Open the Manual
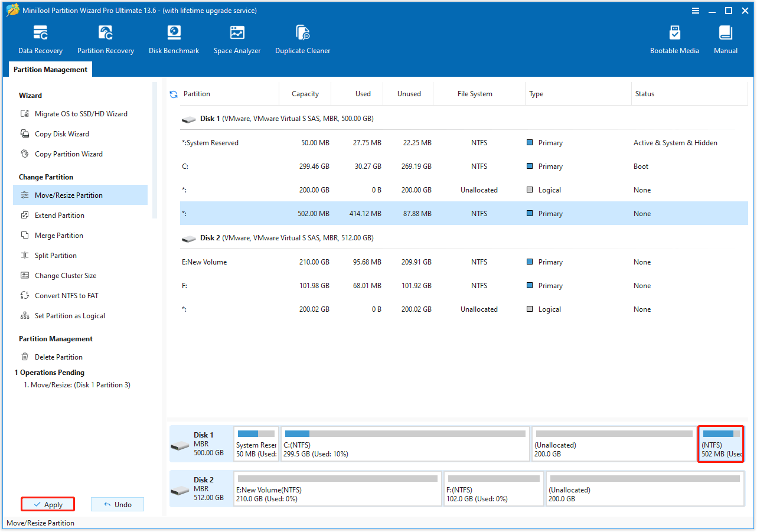Screen dimensions: 757x532 [725, 40]
